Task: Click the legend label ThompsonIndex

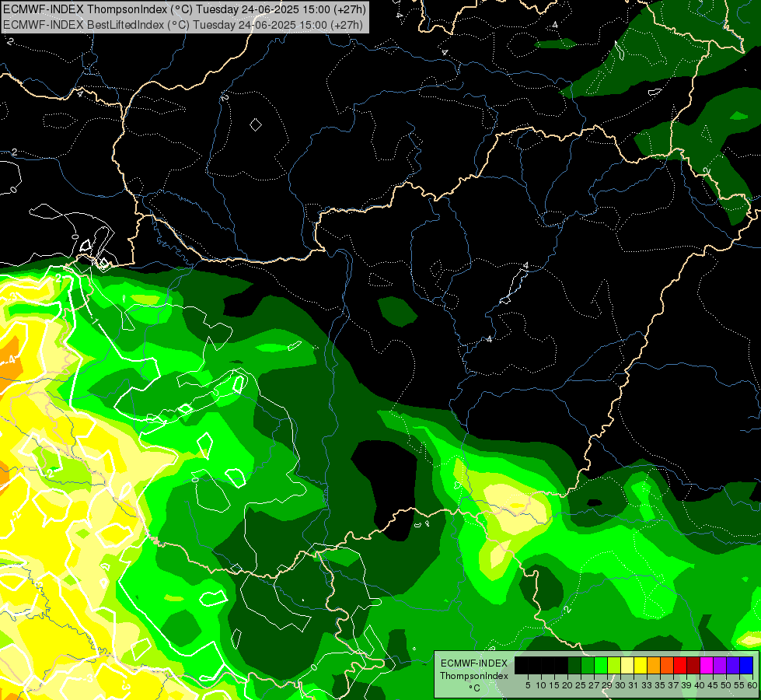Action: 474,676
